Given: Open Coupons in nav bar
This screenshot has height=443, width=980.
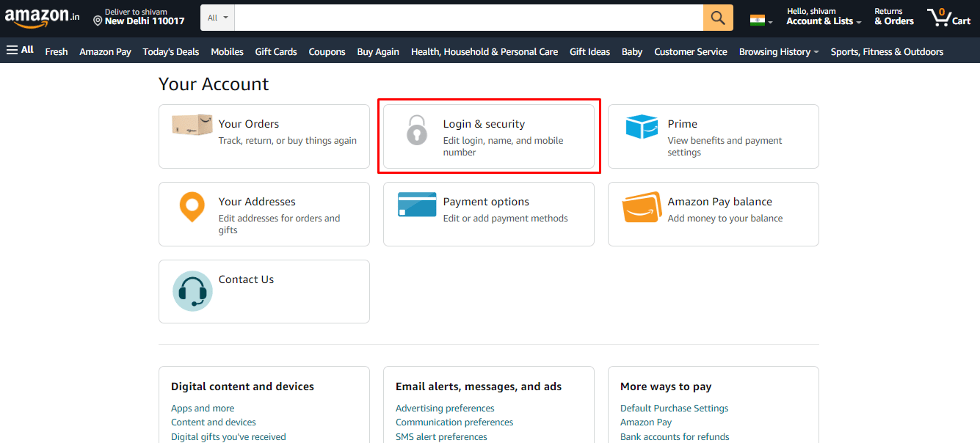Looking at the screenshot, I should [x=327, y=51].
